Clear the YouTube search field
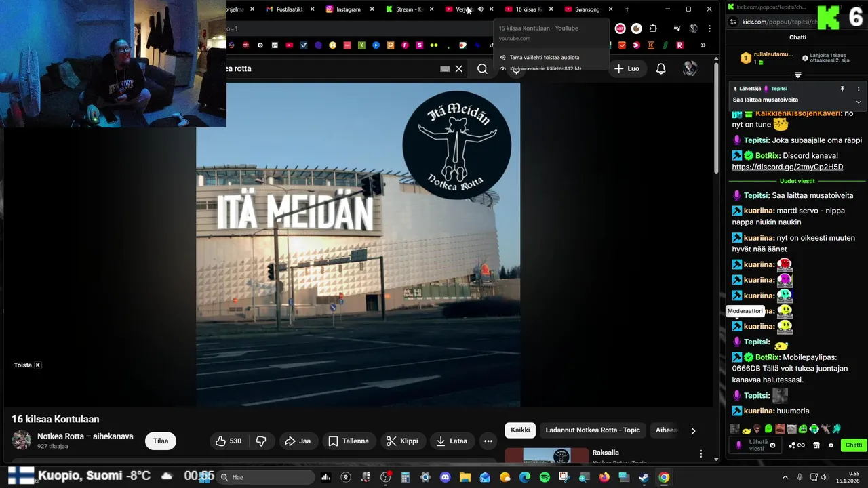 459,68
